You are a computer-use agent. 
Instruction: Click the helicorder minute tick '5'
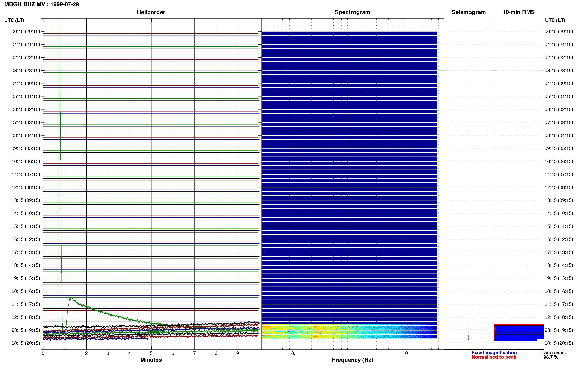coord(151,353)
